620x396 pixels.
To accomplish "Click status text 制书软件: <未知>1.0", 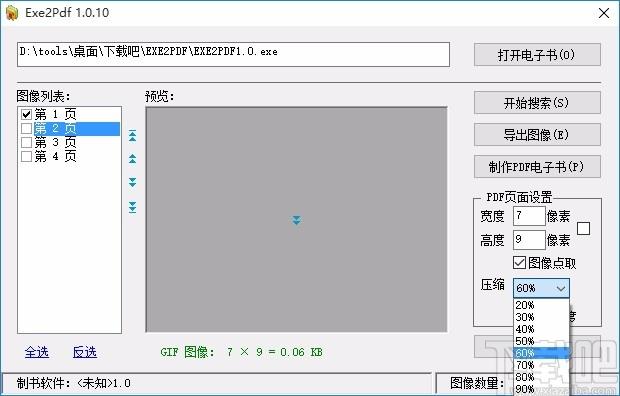I will pyautogui.click(x=74, y=383).
